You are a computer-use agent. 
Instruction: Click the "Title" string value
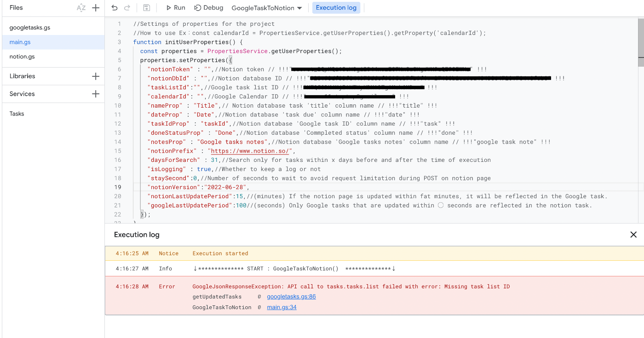point(206,106)
